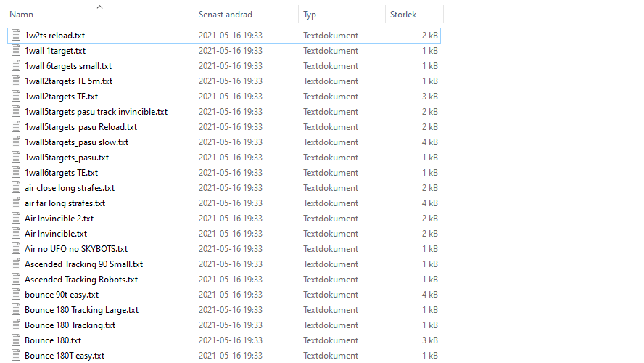Image resolution: width=644 pixels, height=363 pixels.
Task: Sort list by the Typ column header
Action: [x=310, y=15]
